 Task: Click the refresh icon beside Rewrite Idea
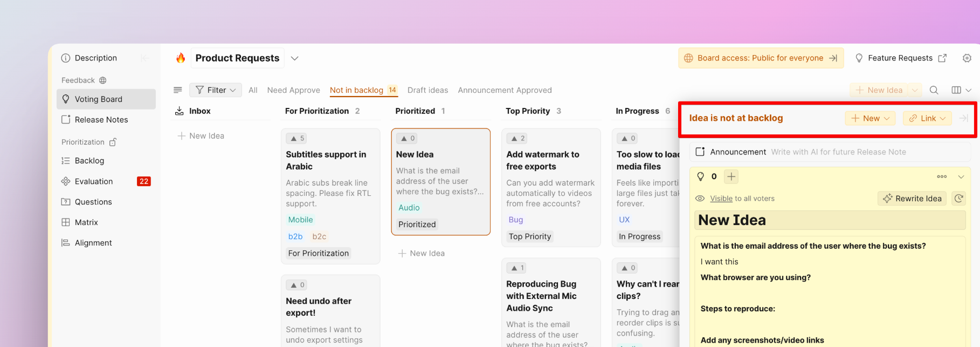(x=958, y=199)
